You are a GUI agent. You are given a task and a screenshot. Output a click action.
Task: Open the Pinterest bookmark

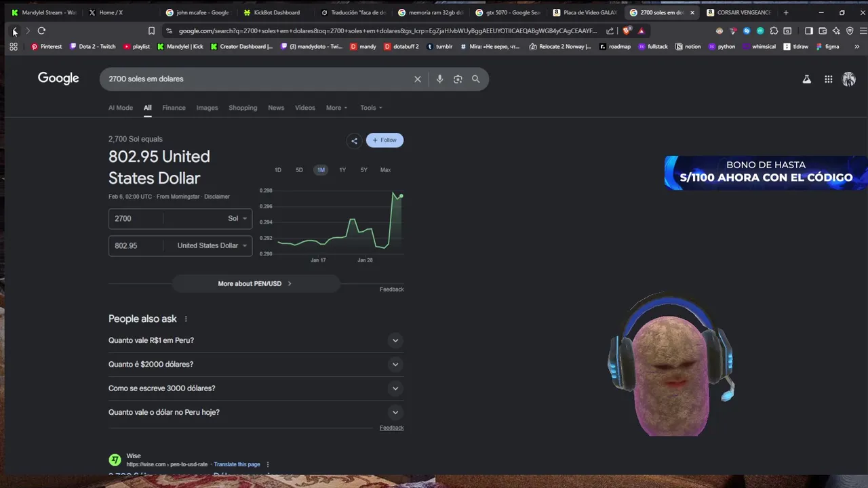pos(46,47)
